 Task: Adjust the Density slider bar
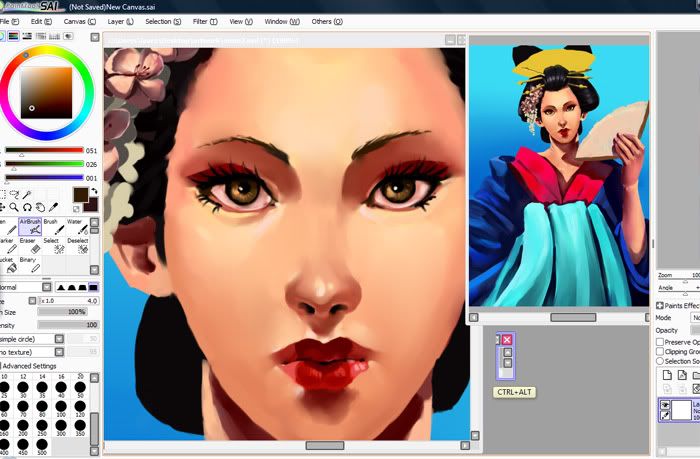[x=68, y=325]
